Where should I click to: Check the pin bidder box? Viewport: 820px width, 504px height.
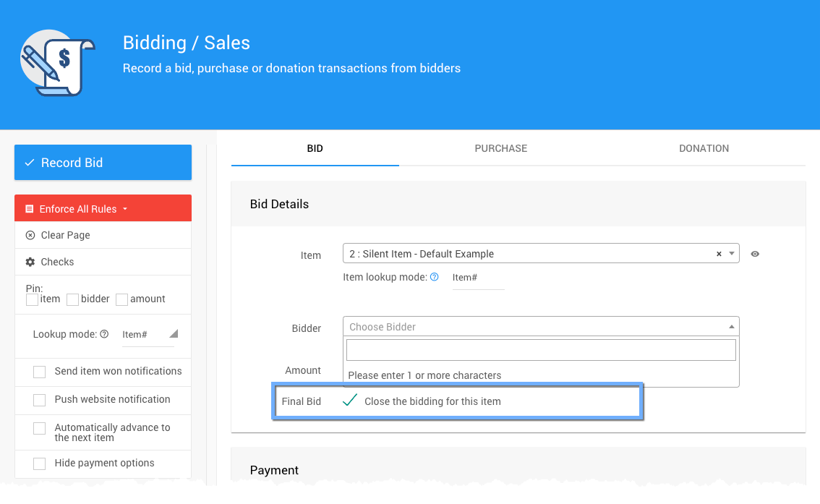point(72,299)
